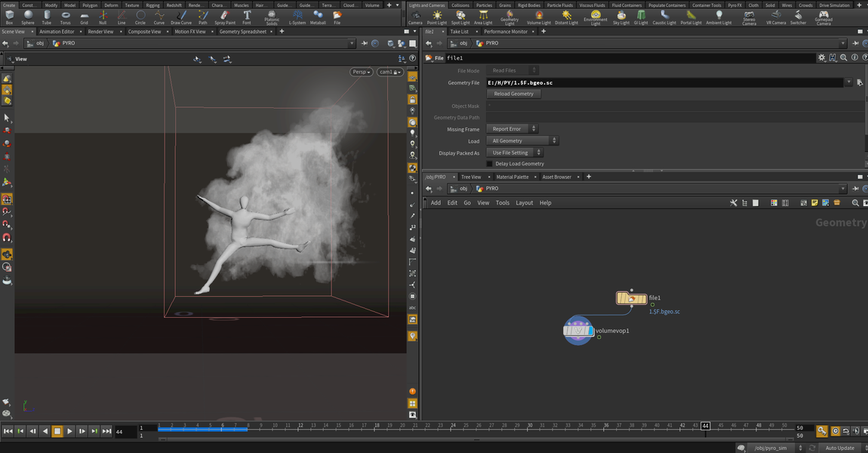
Task: Select the volumevop1 node
Action: point(578,331)
